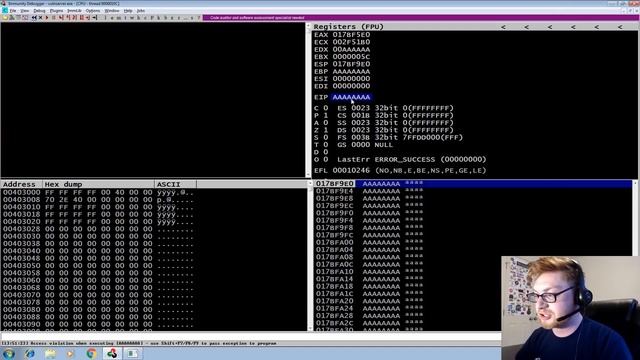Click the 'Hex dump' column header
The height and width of the screenshot is (360, 640).
tap(98, 184)
